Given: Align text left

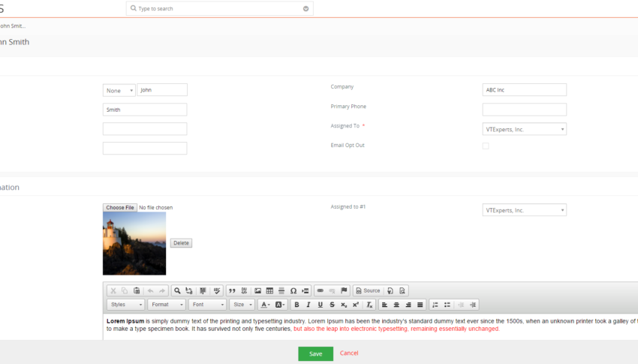Looking at the screenshot, I should (384, 305).
